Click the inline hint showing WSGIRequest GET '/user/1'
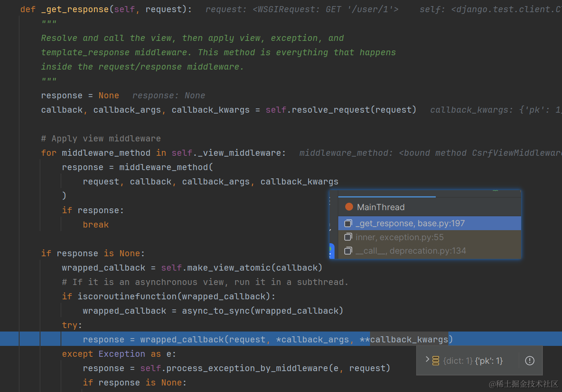 [302, 9]
